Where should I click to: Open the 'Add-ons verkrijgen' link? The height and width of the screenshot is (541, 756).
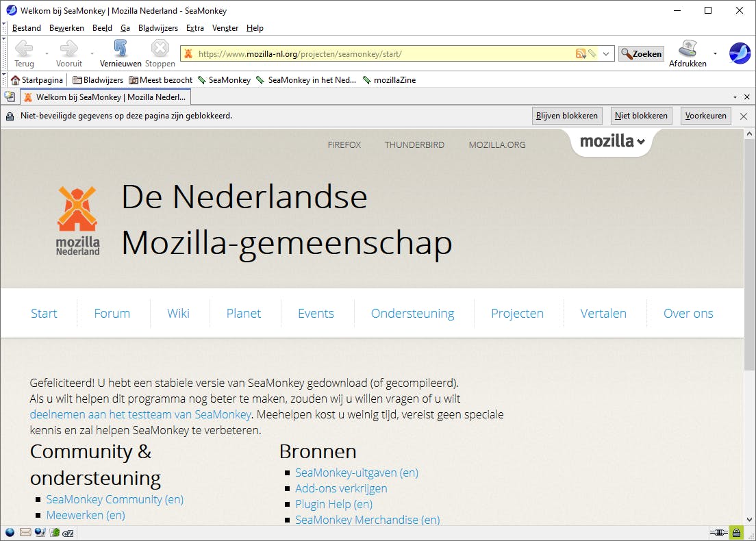pos(341,488)
